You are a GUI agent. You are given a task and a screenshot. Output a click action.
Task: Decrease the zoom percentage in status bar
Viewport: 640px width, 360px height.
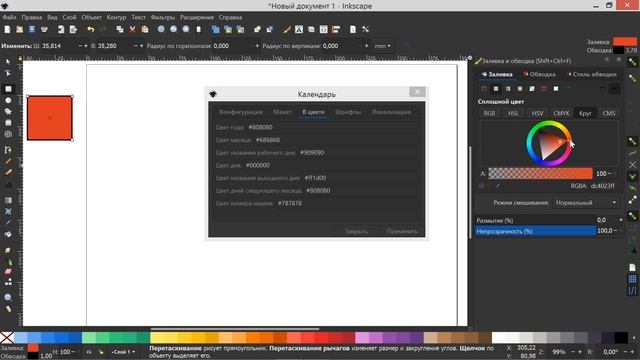pyautogui.click(x=574, y=351)
